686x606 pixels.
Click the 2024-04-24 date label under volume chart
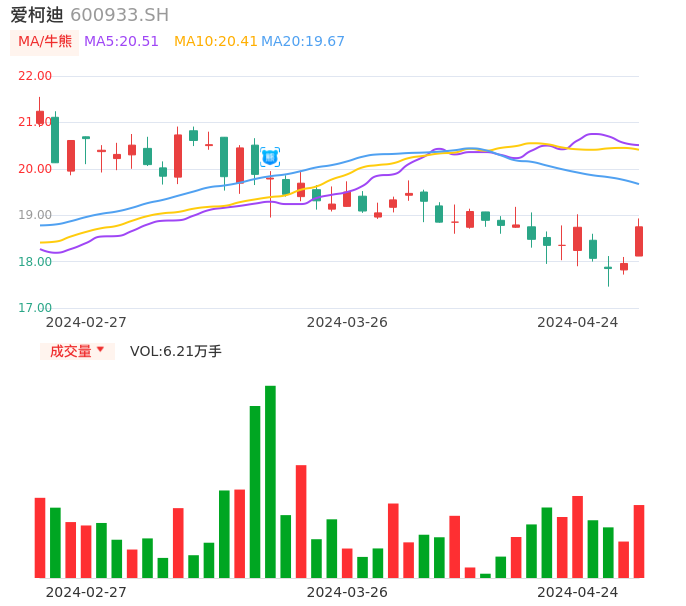coord(578,592)
